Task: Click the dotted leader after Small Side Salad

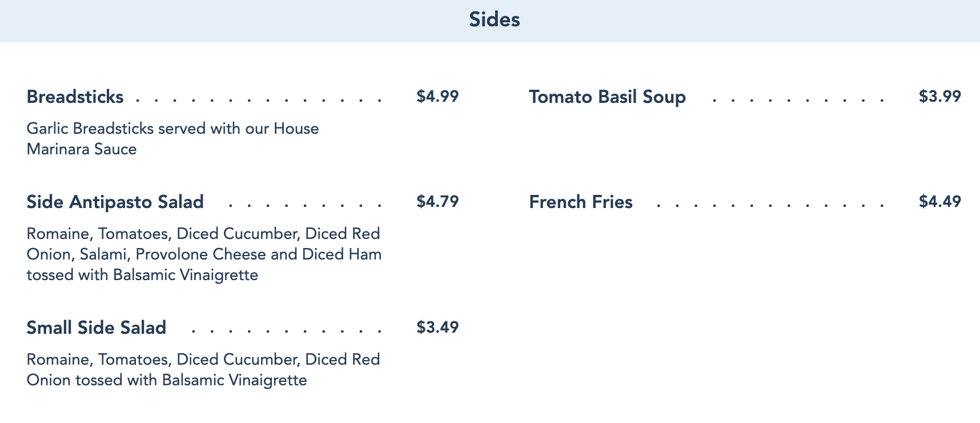Action: point(286,332)
